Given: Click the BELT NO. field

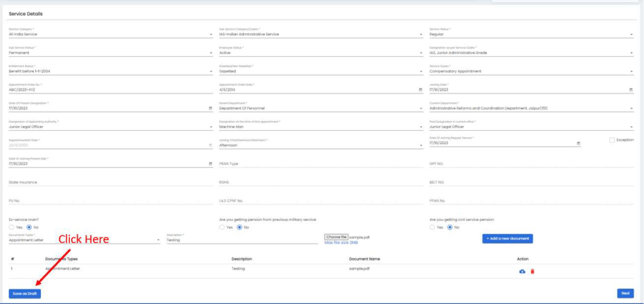Looking at the screenshot, I should point(531,183).
